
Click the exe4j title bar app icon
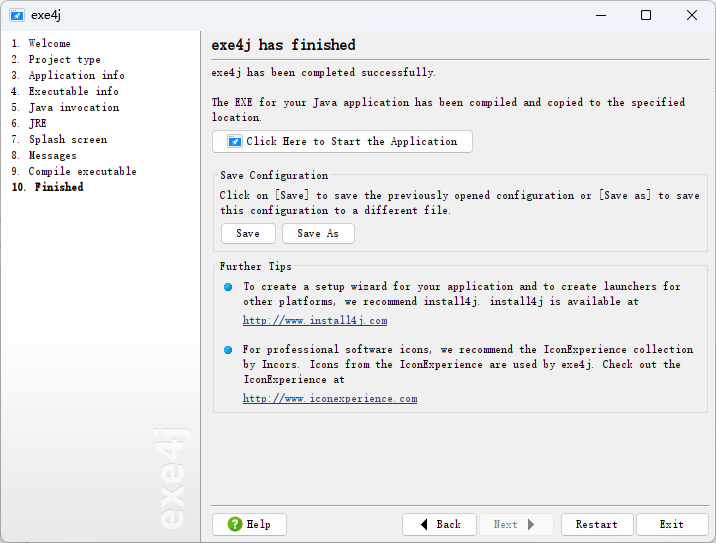point(17,15)
